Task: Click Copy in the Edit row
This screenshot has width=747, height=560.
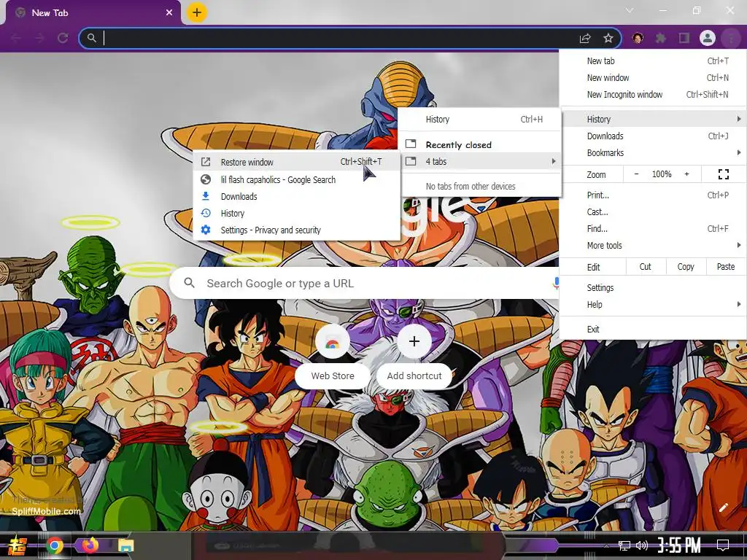Action: 686,267
